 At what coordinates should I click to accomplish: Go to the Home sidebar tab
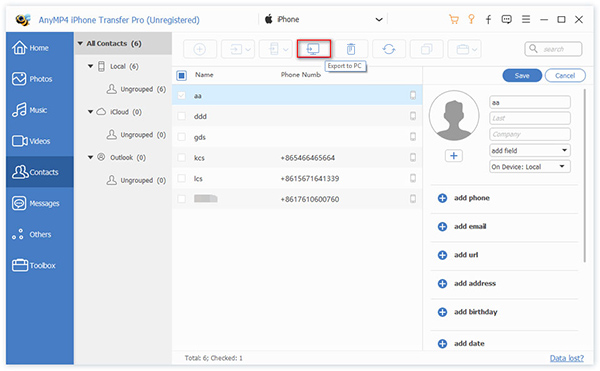[39, 48]
